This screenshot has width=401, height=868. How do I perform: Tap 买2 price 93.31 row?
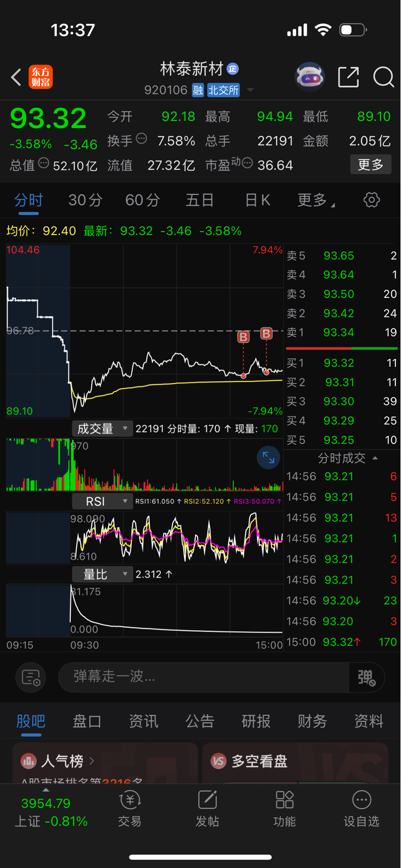342,382
